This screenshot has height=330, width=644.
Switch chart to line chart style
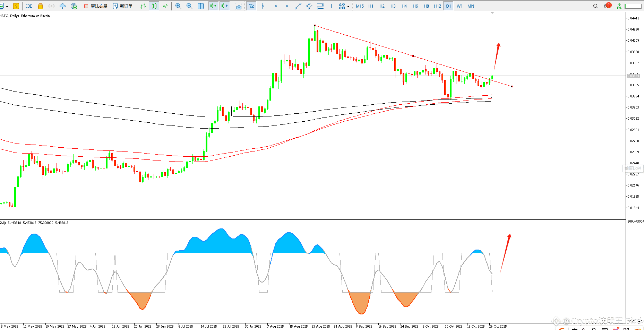coord(165,6)
